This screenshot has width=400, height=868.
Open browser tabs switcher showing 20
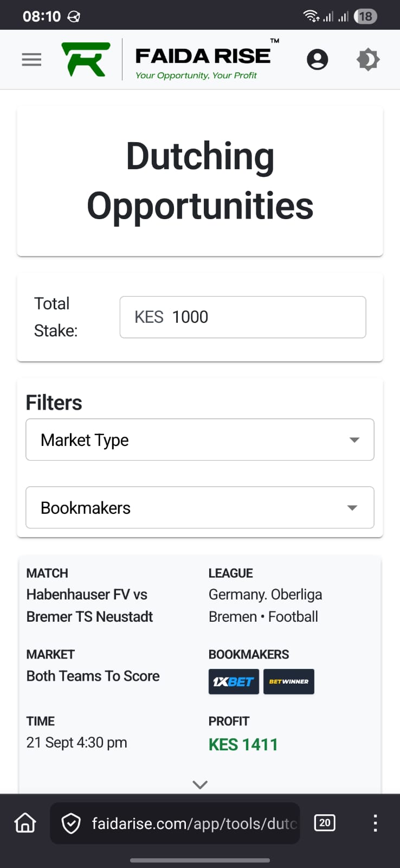(x=325, y=823)
